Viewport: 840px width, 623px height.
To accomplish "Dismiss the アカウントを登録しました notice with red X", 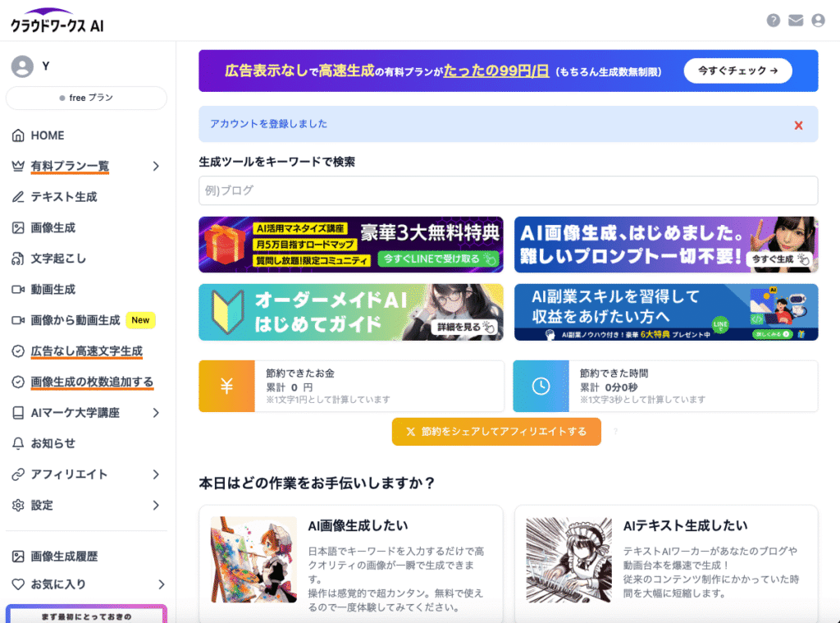I will [798, 126].
